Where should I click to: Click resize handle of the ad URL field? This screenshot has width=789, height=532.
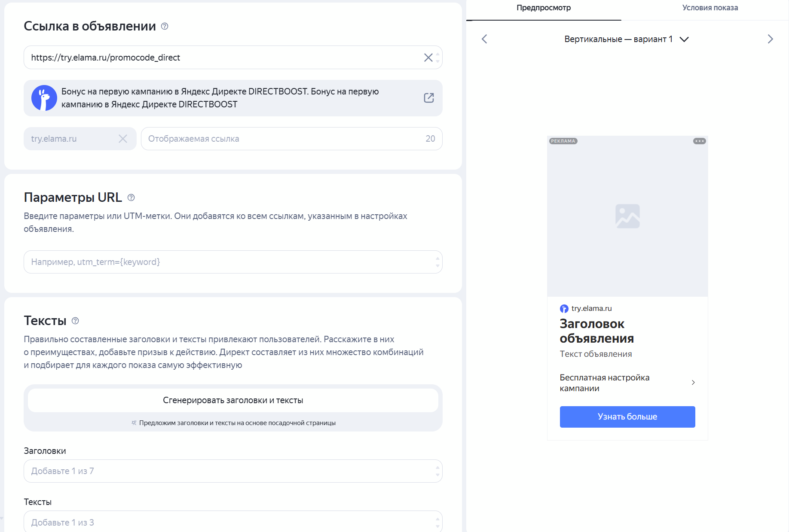coord(437,58)
